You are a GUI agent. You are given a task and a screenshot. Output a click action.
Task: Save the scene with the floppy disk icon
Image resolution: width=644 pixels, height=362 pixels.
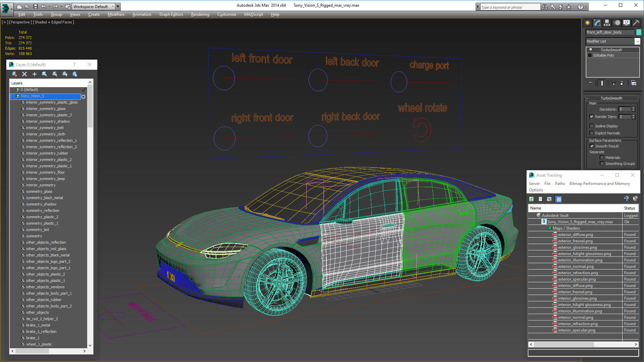tap(35, 6)
